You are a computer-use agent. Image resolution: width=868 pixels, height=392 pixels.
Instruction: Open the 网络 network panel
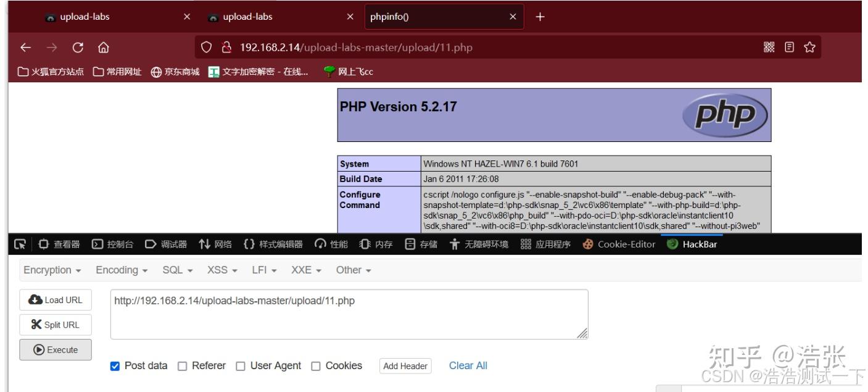pyautogui.click(x=215, y=244)
